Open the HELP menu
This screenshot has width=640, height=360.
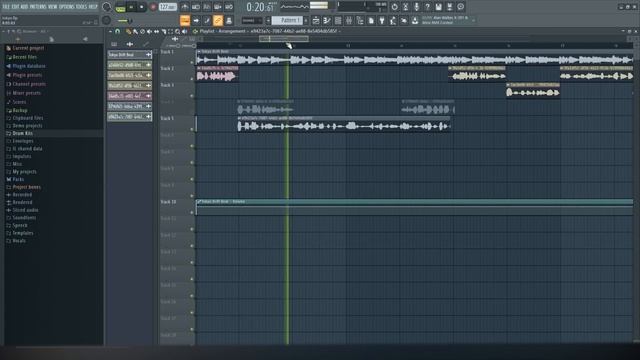click(x=93, y=7)
